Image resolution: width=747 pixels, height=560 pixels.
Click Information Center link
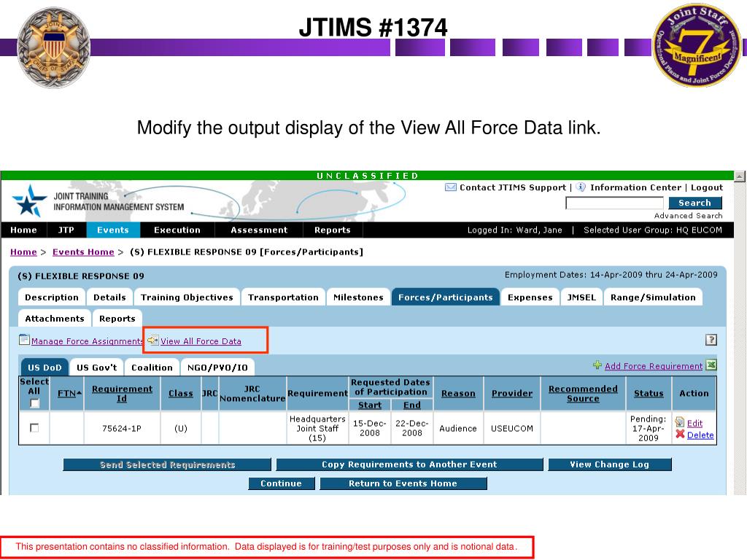[635, 187]
